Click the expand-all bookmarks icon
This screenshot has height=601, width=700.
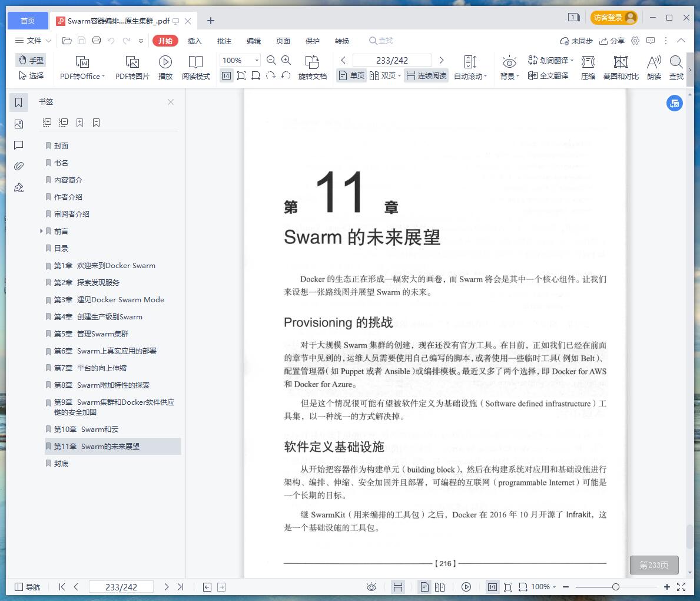click(x=47, y=123)
